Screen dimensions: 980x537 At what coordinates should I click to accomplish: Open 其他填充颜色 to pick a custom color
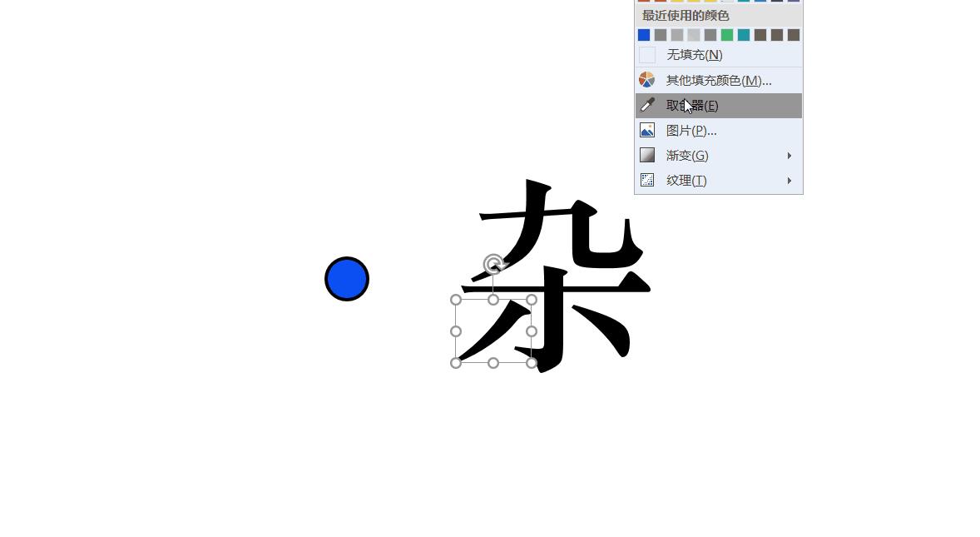pyautogui.click(x=717, y=79)
